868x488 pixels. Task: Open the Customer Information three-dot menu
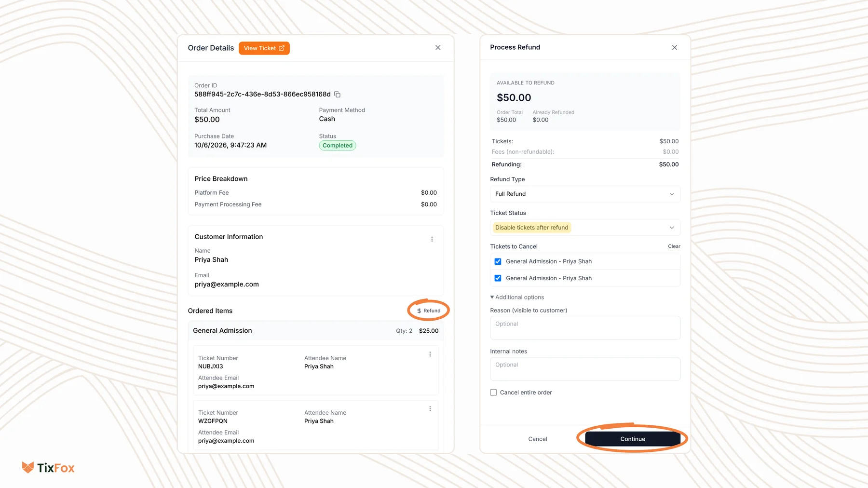coord(432,239)
